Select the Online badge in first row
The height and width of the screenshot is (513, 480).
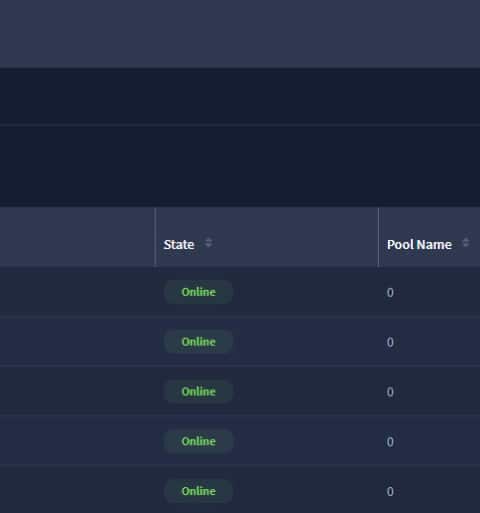(x=199, y=292)
